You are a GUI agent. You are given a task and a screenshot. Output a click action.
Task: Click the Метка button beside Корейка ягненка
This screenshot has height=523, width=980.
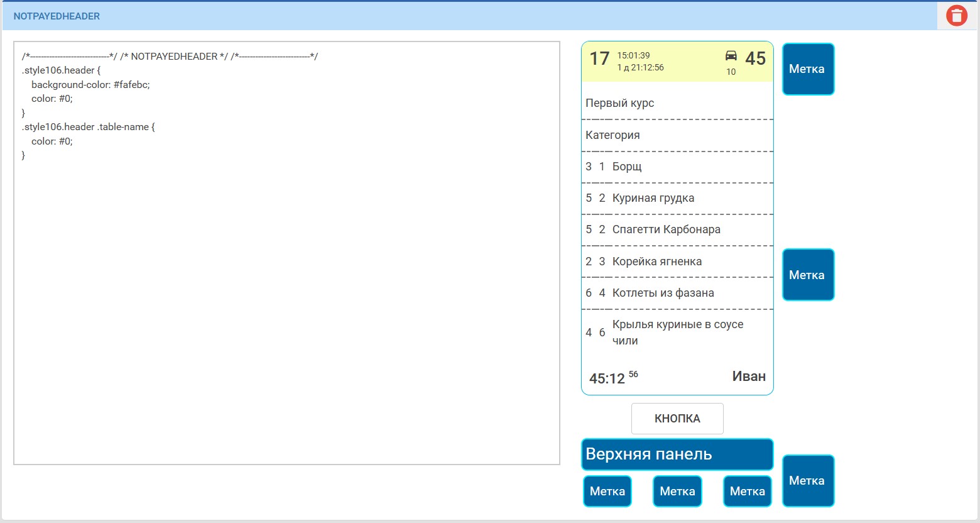(x=808, y=275)
